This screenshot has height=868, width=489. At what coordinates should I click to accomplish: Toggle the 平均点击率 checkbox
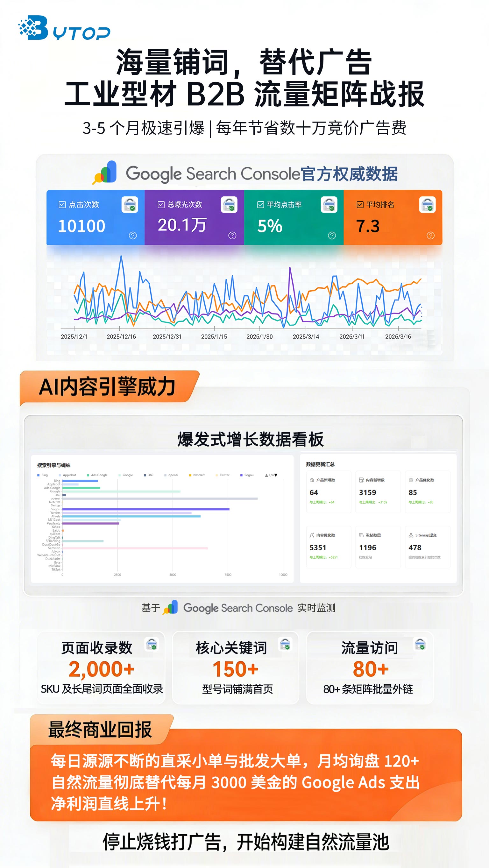pyautogui.click(x=260, y=205)
